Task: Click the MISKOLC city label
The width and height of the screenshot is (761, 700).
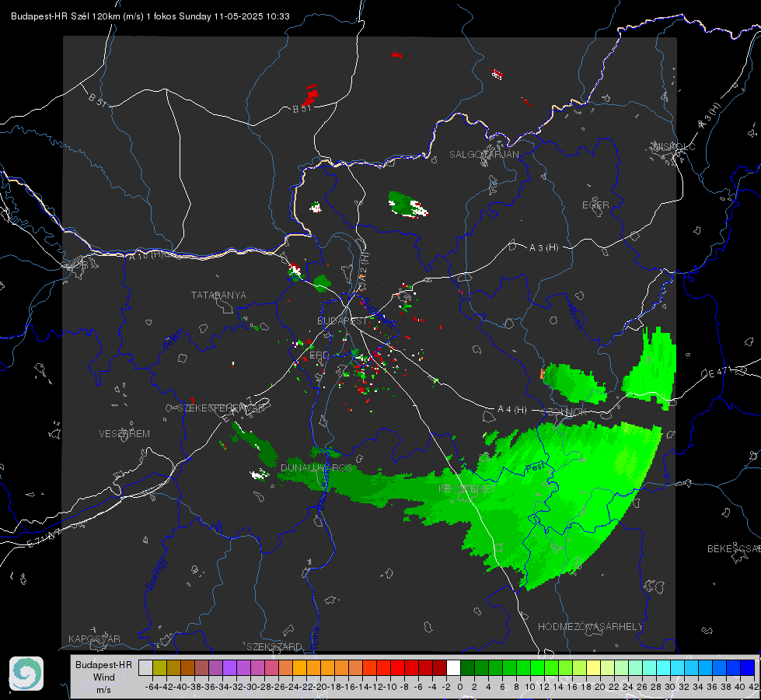Action: coord(674,146)
